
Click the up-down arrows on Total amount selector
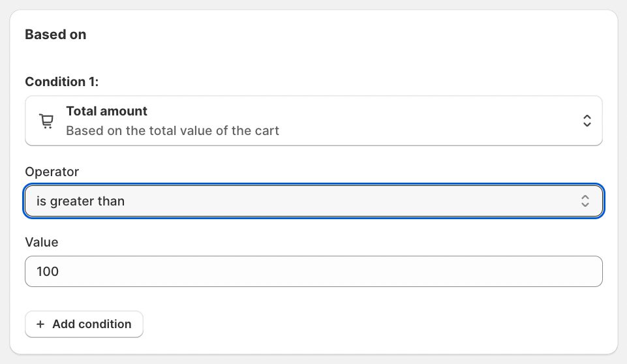tap(587, 121)
